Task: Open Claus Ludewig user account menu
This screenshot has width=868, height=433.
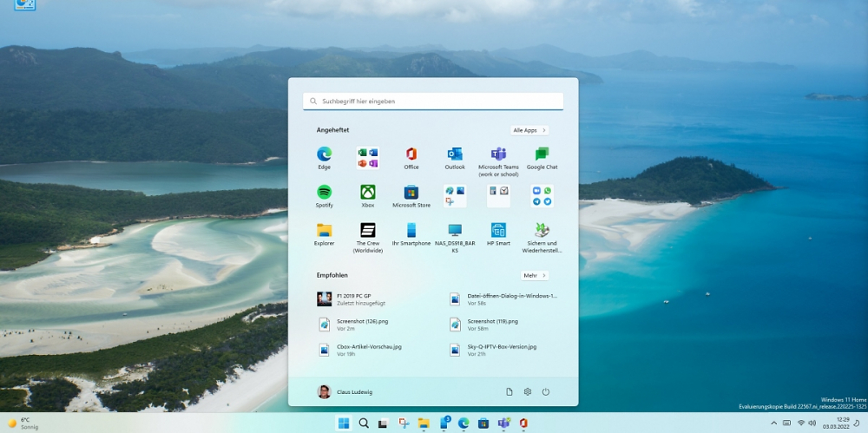Action: click(x=345, y=392)
